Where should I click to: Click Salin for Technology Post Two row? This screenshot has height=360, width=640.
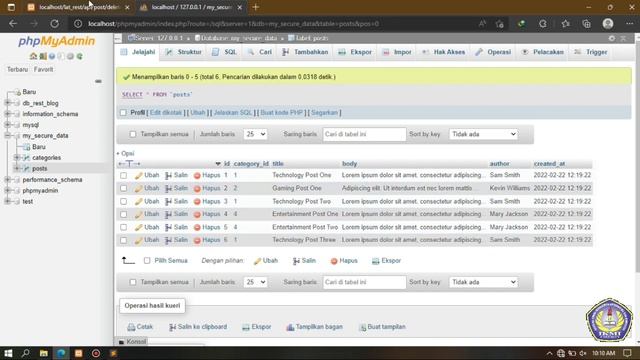[x=176, y=201]
